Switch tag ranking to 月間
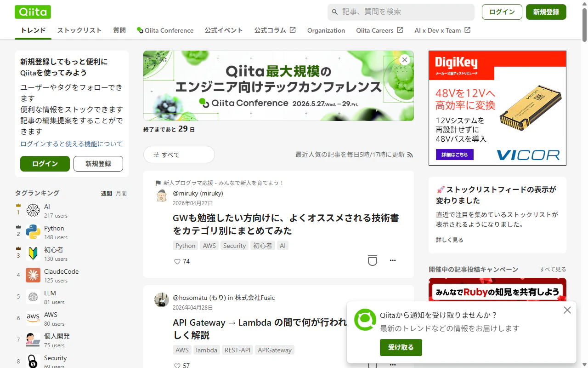 pyautogui.click(x=121, y=194)
